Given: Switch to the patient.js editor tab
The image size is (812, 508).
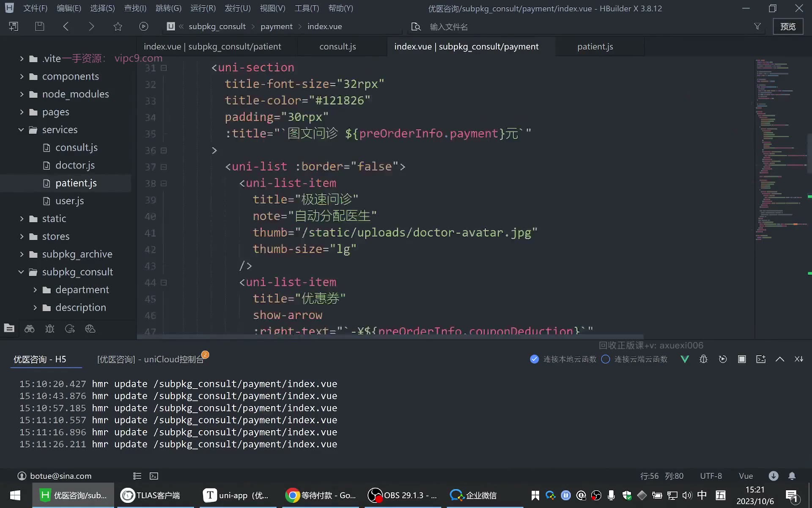Looking at the screenshot, I should [x=595, y=47].
